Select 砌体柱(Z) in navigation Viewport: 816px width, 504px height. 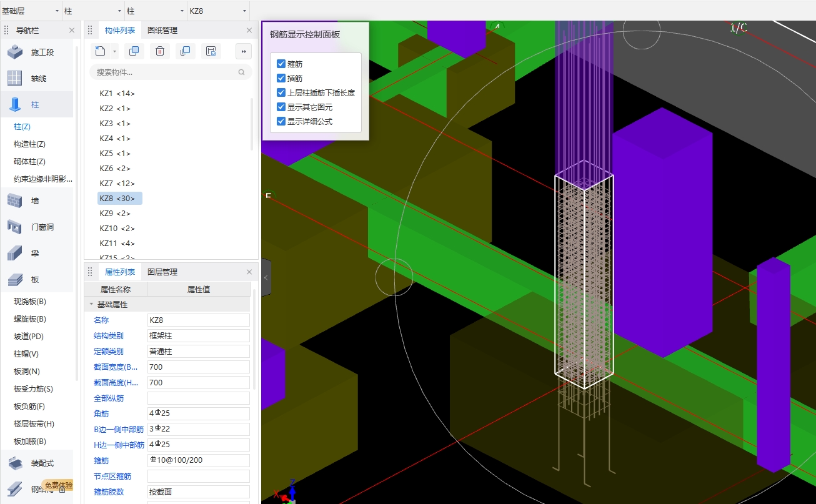(29, 162)
